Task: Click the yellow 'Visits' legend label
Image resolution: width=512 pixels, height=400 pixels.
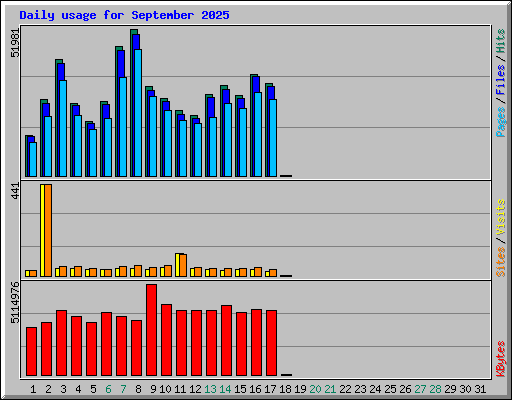Action: [x=500, y=218]
